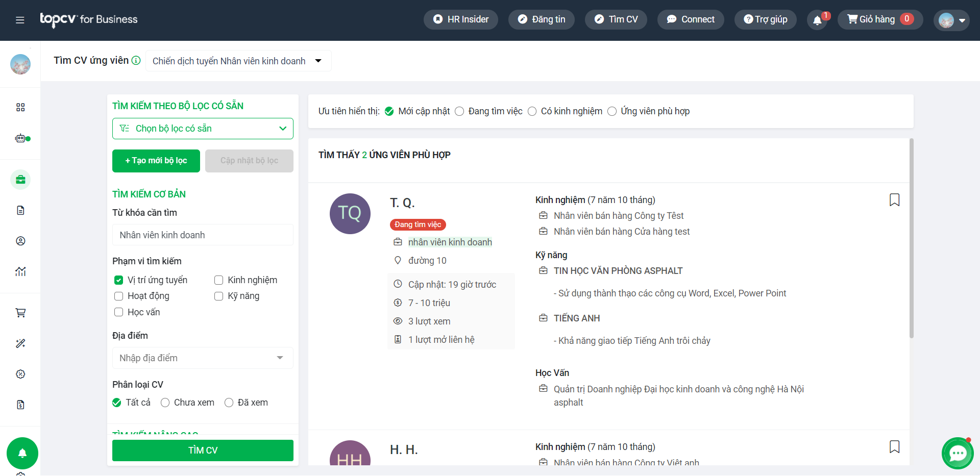
Task: Click the green TÌM CV search button
Action: [x=203, y=450]
